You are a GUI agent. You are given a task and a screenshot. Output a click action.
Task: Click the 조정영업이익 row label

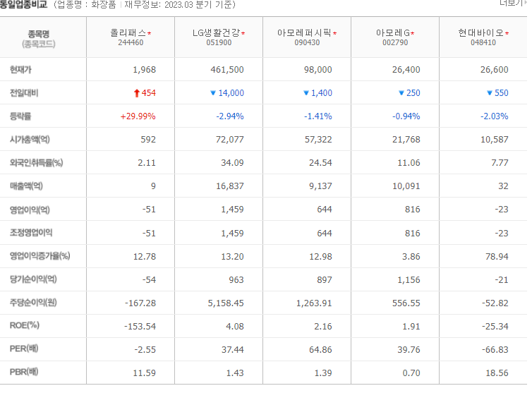[x=31, y=233]
